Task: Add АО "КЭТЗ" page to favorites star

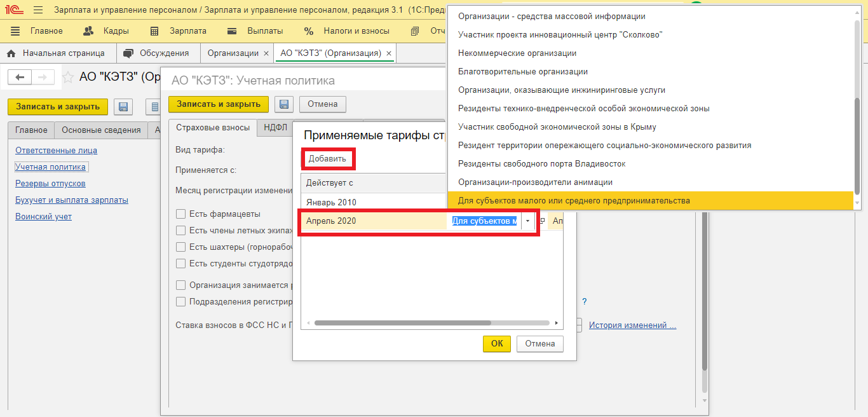Action: tap(67, 78)
